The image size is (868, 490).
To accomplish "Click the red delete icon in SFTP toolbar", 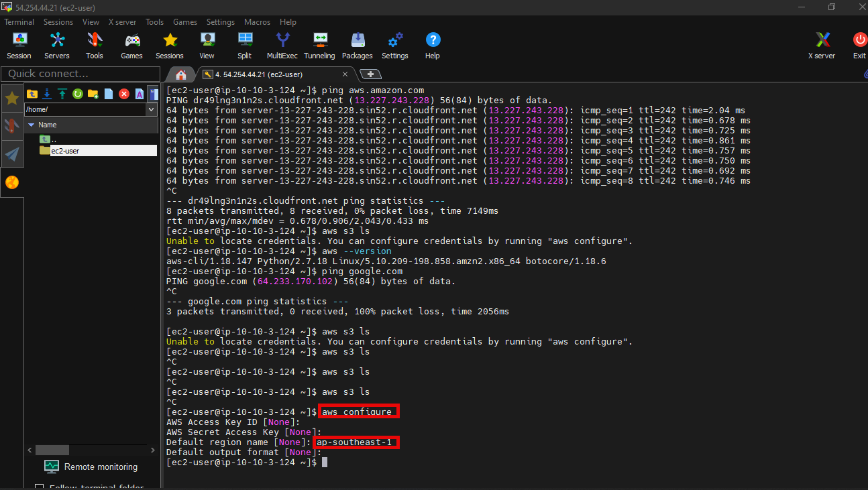I will tap(124, 94).
